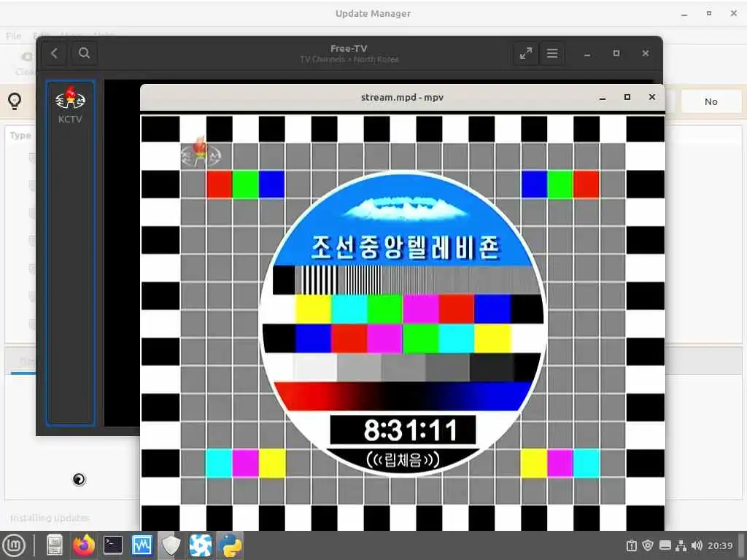The image size is (747, 560).
Task: Click the Installing updates status text
Action: pos(50,518)
